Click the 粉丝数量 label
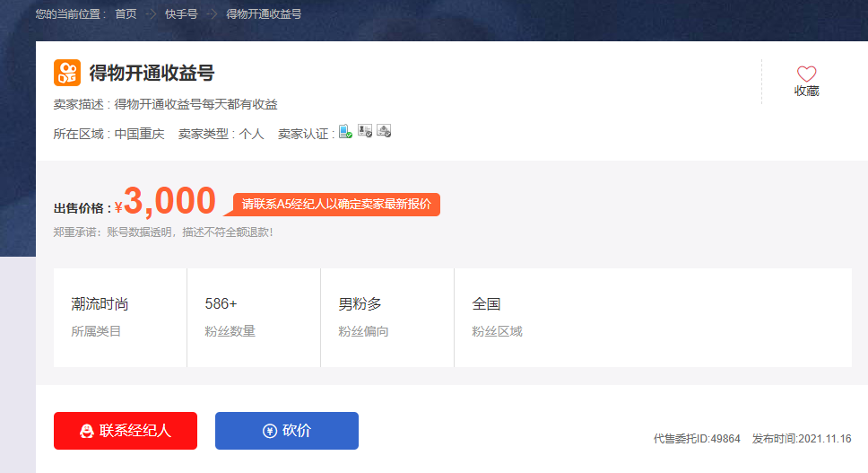This screenshot has width=868, height=473. 230,331
